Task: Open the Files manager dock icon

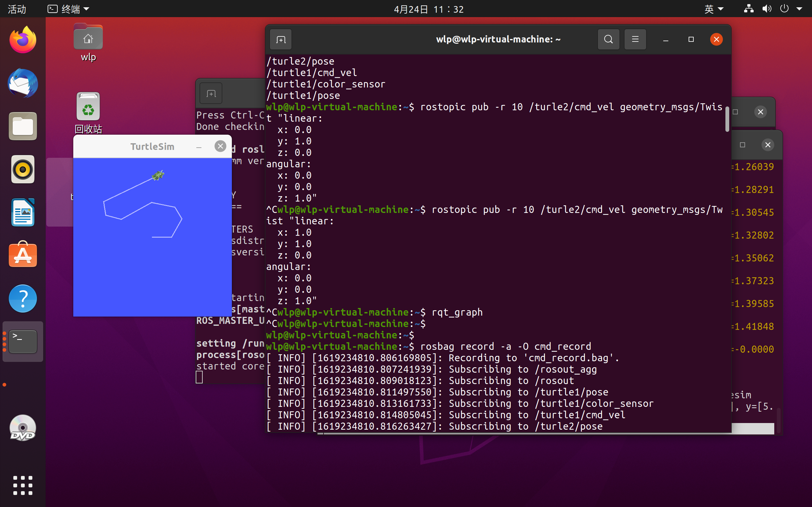Action: click(23, 126)
